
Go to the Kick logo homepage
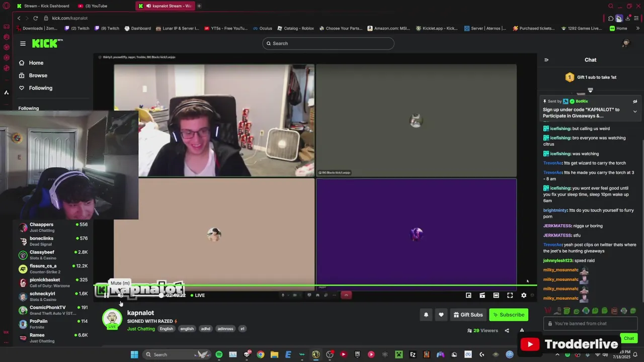(x=47, y=43)
